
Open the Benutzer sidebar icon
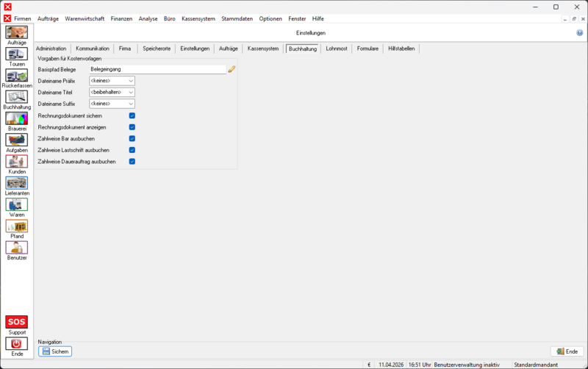tap(16, 248)
